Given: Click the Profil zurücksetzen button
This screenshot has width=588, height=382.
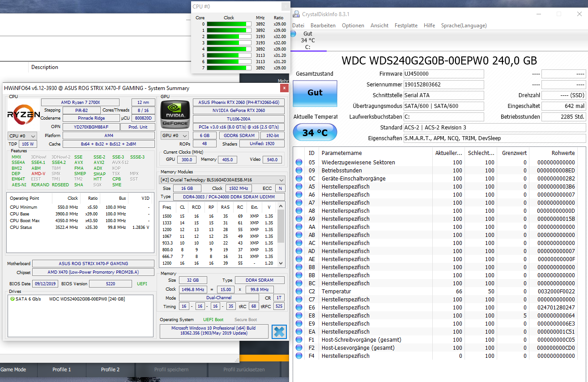Looking at the screenshot, I should click(x=244, y=369).
